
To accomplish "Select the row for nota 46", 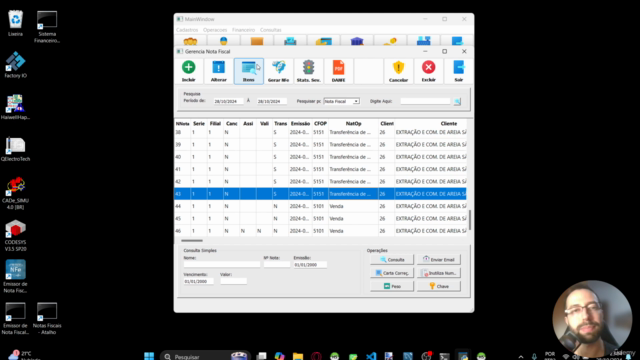I will [x=320, y=231].
